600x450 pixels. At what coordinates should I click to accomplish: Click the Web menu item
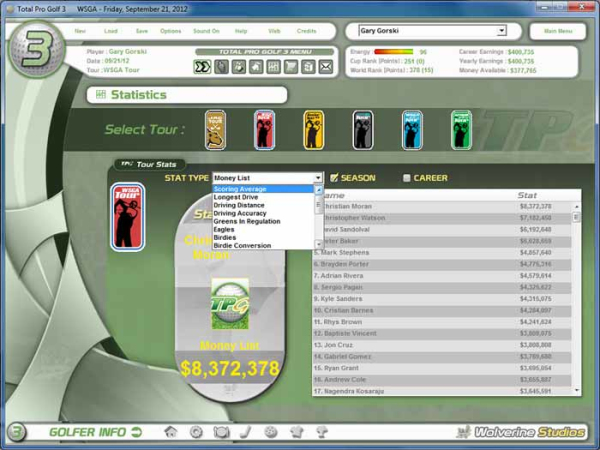[274, 31]
